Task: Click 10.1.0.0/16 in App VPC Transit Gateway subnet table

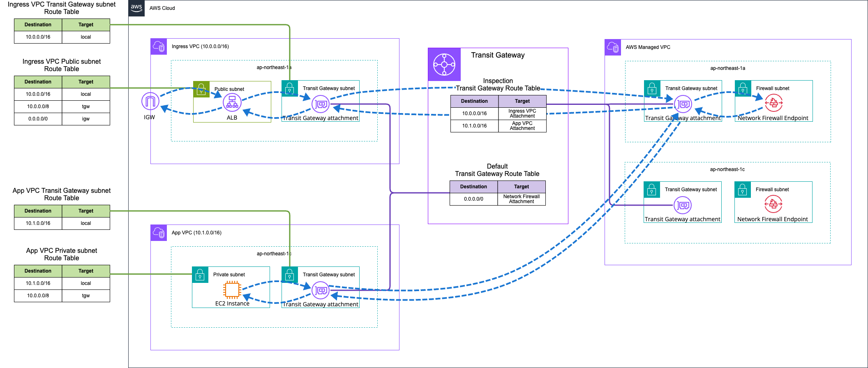Action: click(38, 223)
